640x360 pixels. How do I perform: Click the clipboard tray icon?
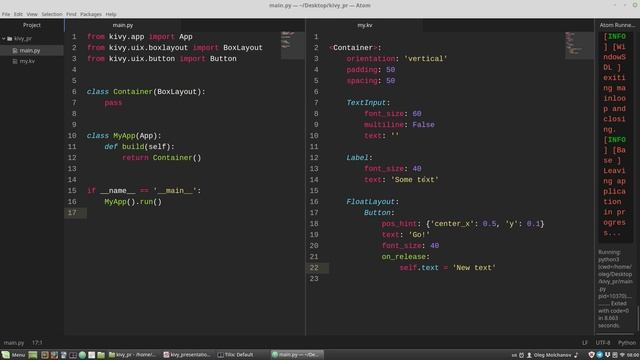(615, 355)
